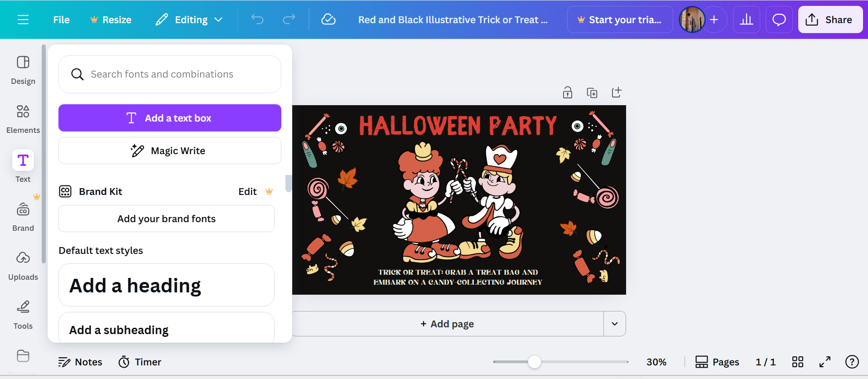The height and width of the screenshot is (379, 868).
Task: Open the analytics bar chart icon
Action: click(746, 19)
